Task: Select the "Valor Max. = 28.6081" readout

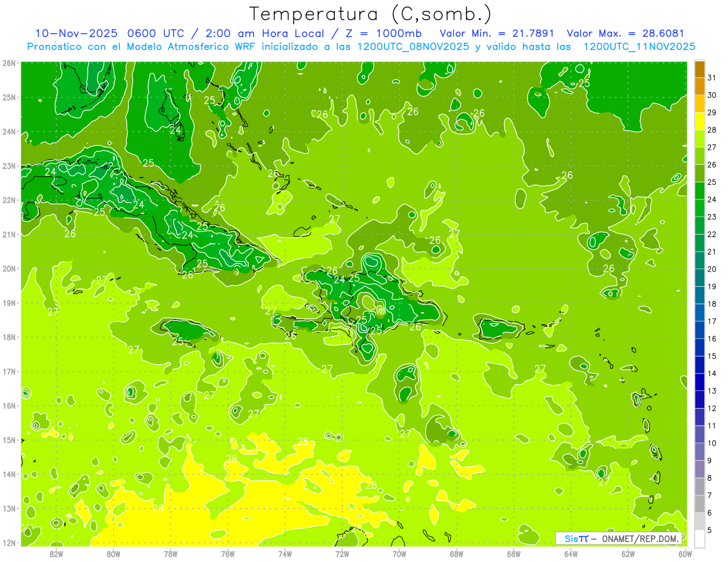Action: coord(626,33)
